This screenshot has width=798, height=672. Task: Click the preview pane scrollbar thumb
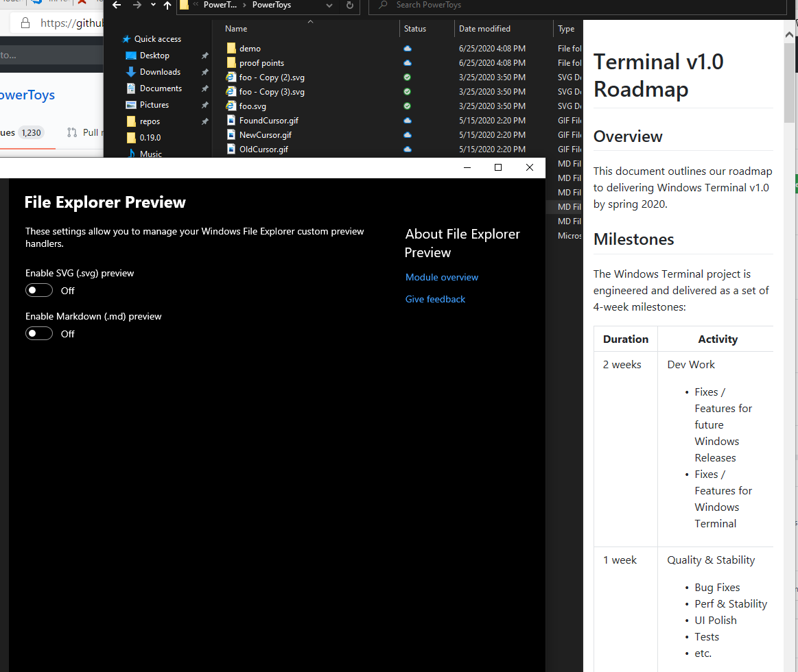[x=789, y=82]
